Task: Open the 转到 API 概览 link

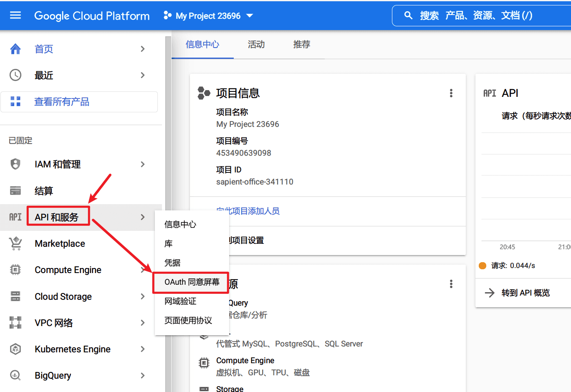Action: tap(526, 293)
